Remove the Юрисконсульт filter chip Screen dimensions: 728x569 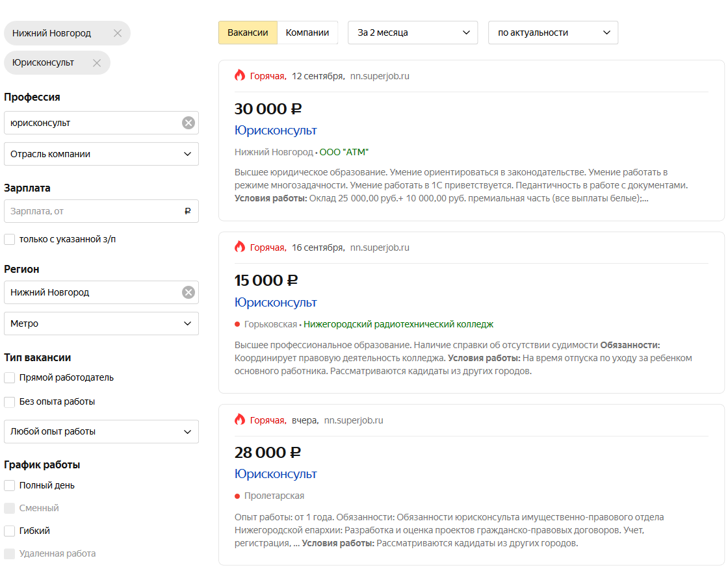(97, 63)
